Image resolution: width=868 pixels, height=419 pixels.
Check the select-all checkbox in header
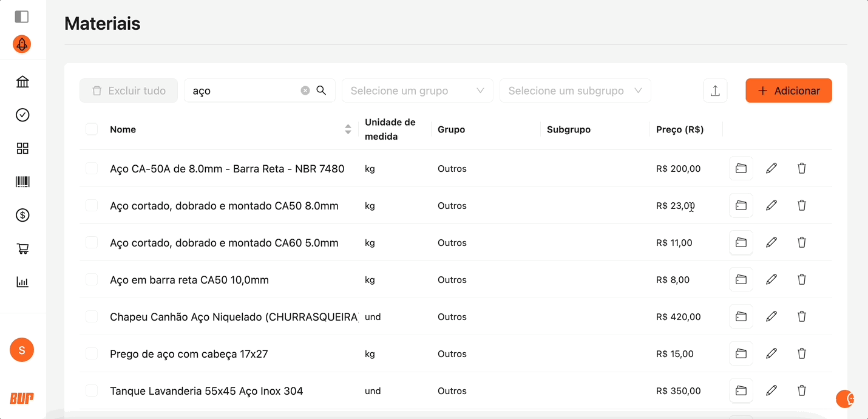tap(92, 129)
